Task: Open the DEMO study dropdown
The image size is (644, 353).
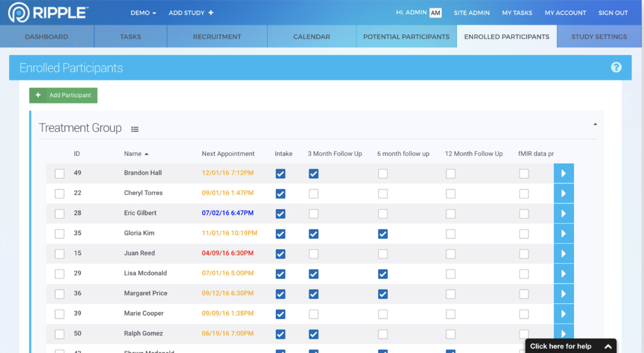Action: click(x=143, y=13)
